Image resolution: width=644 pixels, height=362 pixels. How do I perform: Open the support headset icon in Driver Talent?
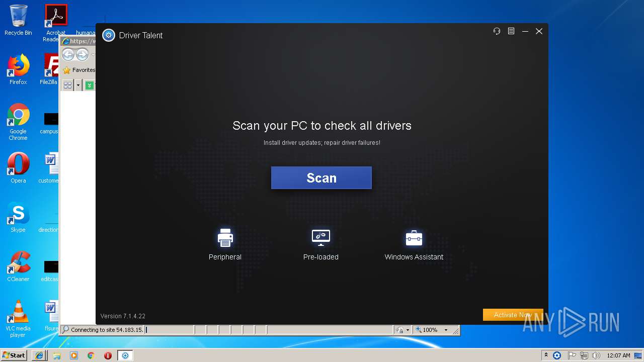(x=497, y=31)
